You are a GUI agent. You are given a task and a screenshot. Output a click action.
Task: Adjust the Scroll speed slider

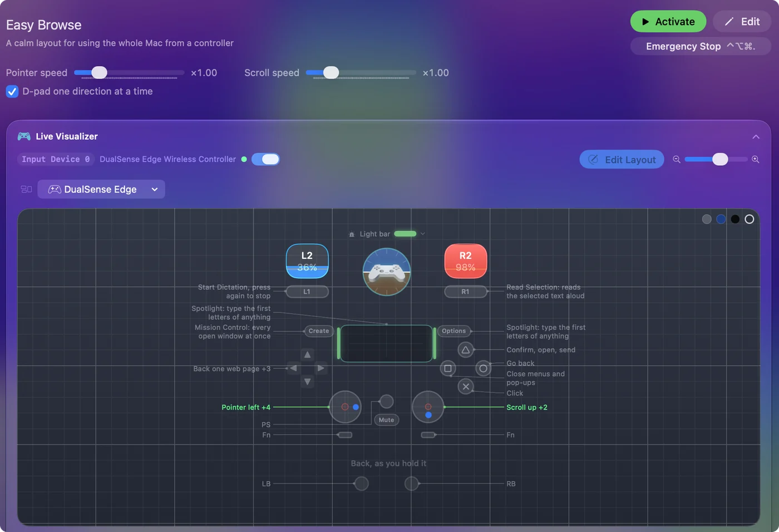[x=361, y=72]
